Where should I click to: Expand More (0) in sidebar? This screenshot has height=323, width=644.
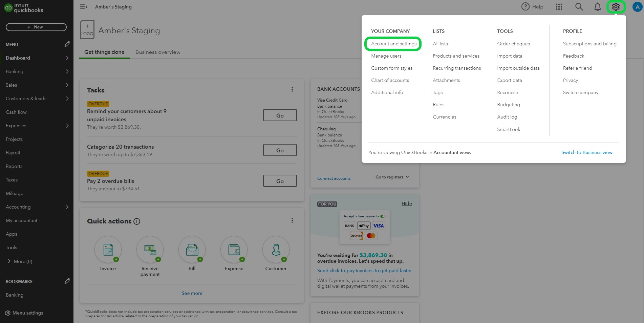coord(20,261)
